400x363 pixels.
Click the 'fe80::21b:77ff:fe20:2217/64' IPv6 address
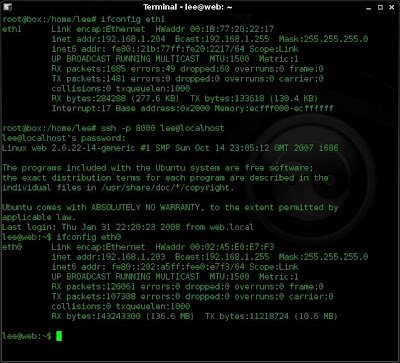[x=178, y=49]
